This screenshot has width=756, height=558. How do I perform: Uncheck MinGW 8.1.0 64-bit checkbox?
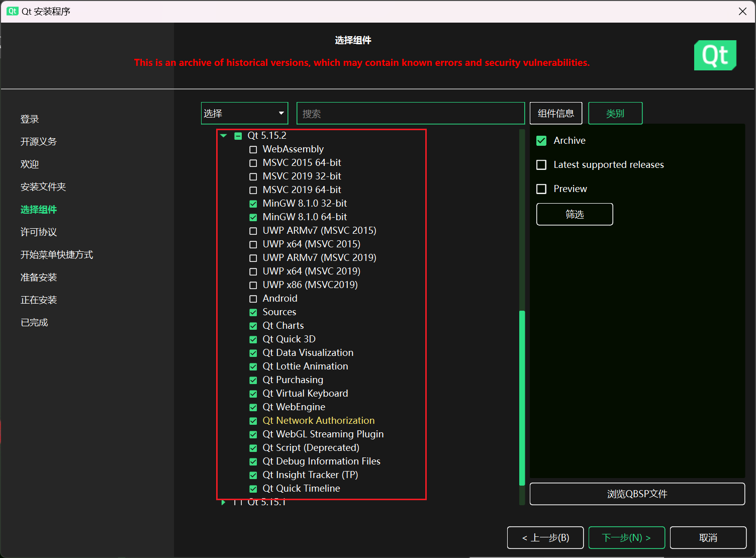253,217
